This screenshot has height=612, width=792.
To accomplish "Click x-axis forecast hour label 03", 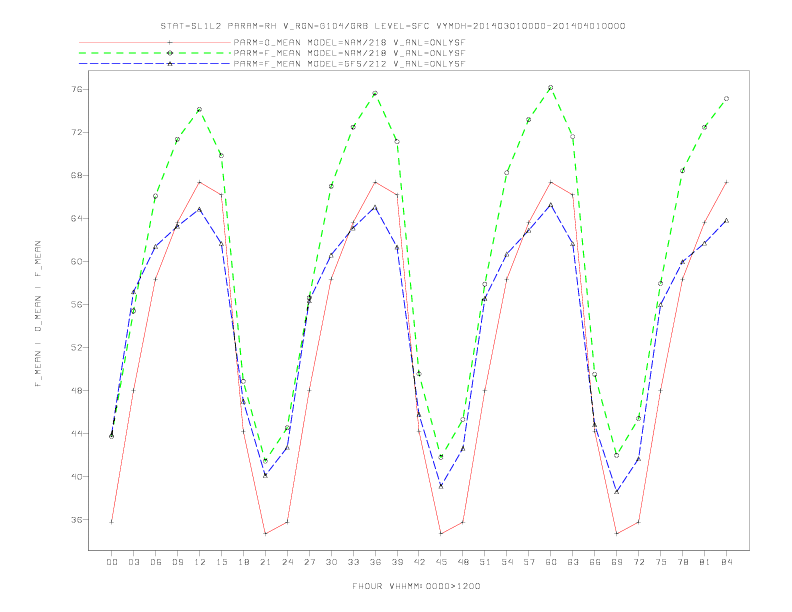I will pyautogui.click(x=133, y=562).
